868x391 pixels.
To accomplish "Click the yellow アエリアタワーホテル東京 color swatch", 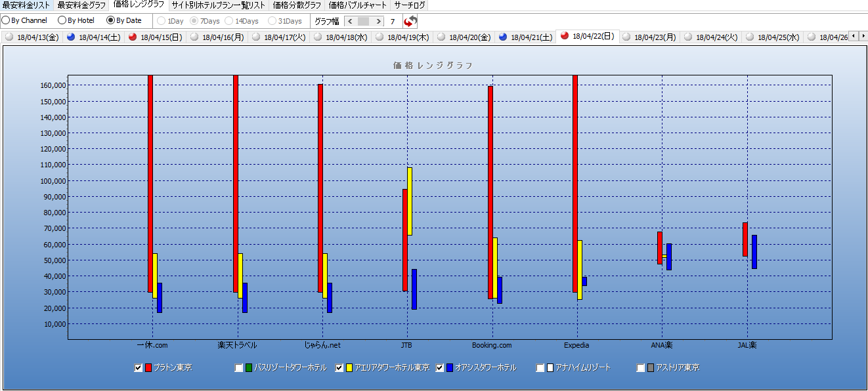I will (x=349, y=368).
